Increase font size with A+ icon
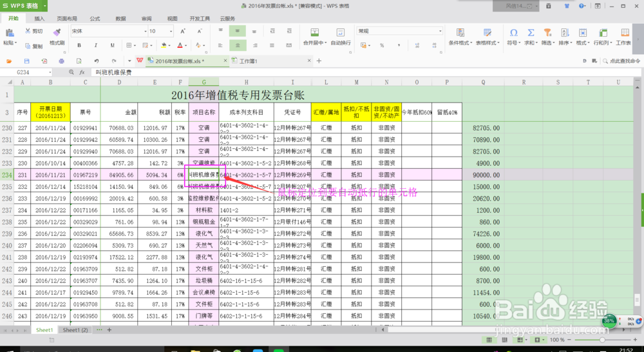The width and height of the screenshot is (644, 352). point(183,31)
